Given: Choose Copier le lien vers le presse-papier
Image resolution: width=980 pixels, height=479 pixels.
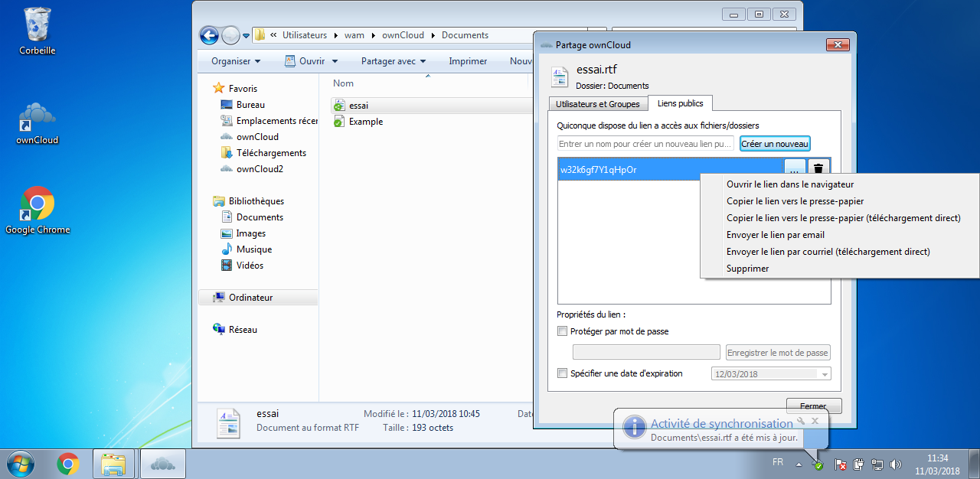Looking at the screenshot, I should (795, 201).
